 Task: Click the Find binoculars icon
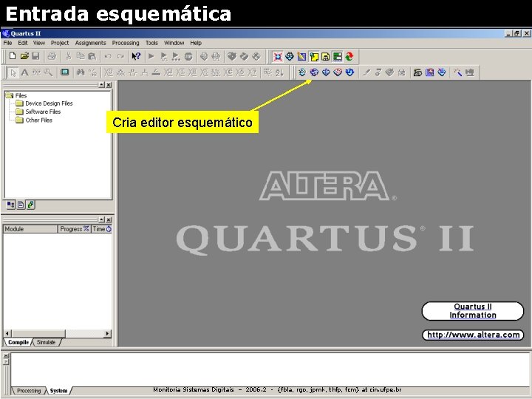click(x=81, y=72)
